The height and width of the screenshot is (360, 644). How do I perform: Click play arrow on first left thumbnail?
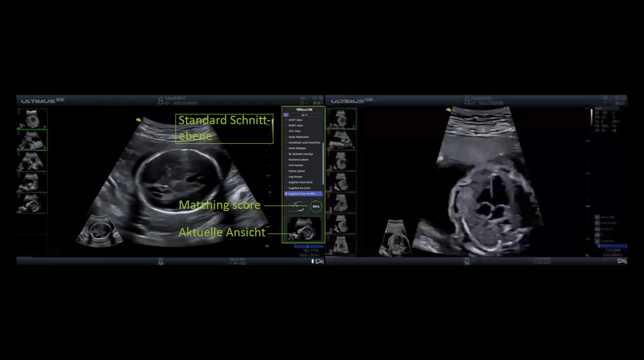45,127
